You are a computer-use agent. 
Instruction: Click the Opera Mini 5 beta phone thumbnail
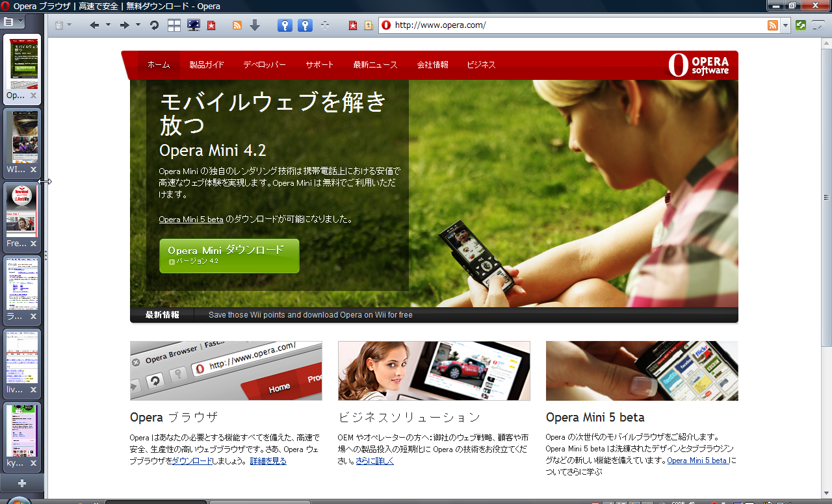coord(642,371)
